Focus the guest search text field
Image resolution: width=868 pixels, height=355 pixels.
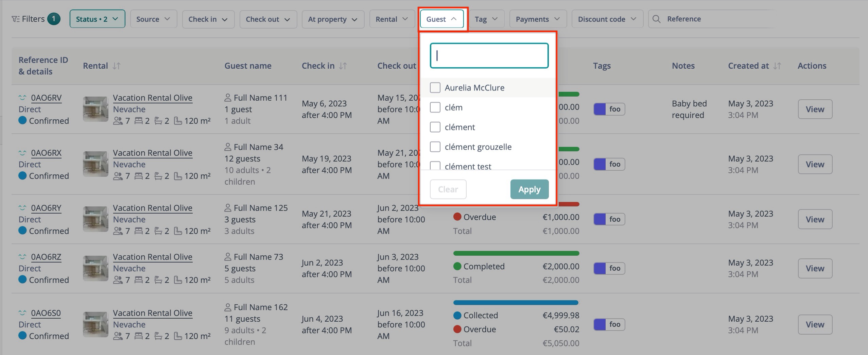[489, 55]
